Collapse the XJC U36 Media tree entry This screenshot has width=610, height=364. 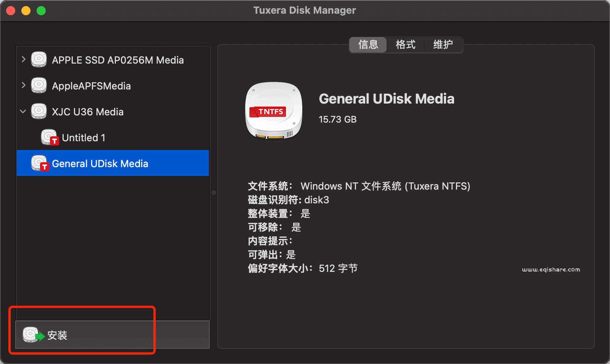pyautogui.click(x=23, y=111)
